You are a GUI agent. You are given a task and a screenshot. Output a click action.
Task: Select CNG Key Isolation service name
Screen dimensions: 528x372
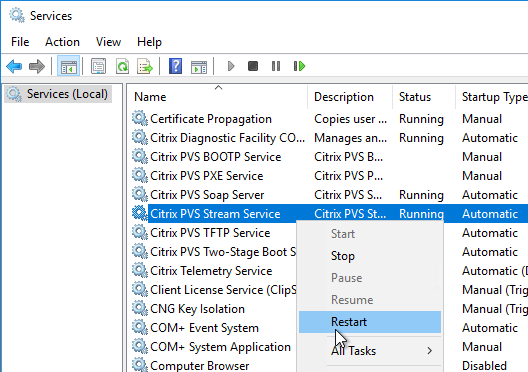[x=197, y=309]
